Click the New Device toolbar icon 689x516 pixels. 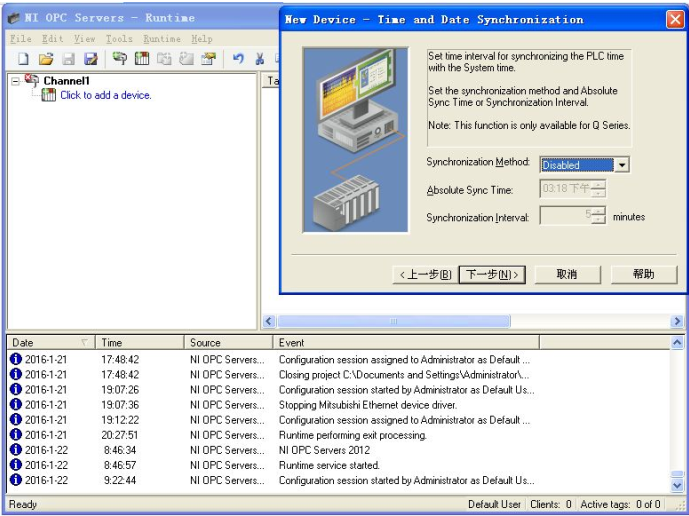coord(142,58)
